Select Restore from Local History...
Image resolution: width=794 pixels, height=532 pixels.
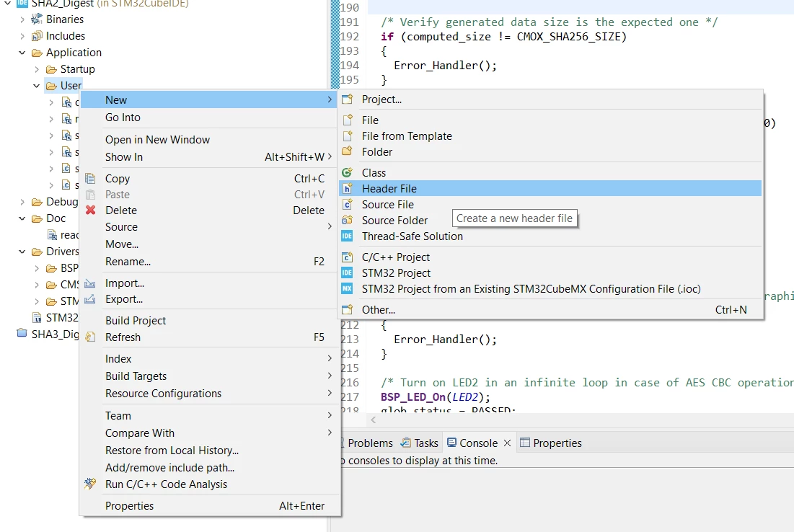[210, 451]
